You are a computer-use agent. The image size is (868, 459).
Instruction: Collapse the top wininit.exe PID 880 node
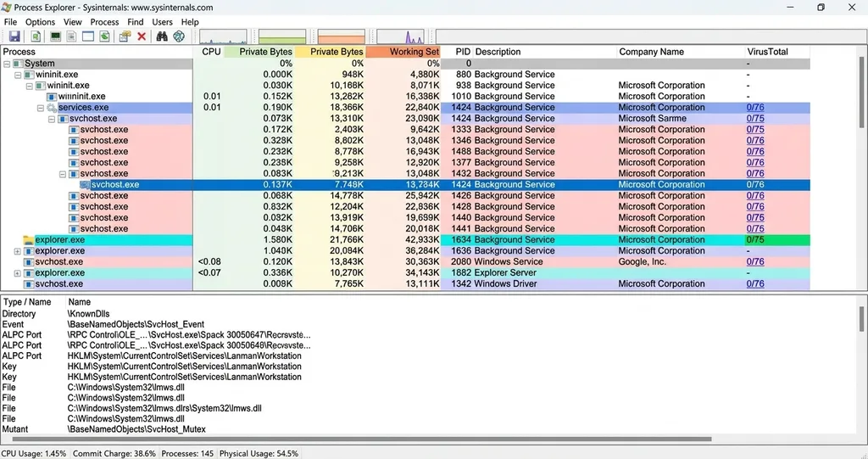[18, 75]
